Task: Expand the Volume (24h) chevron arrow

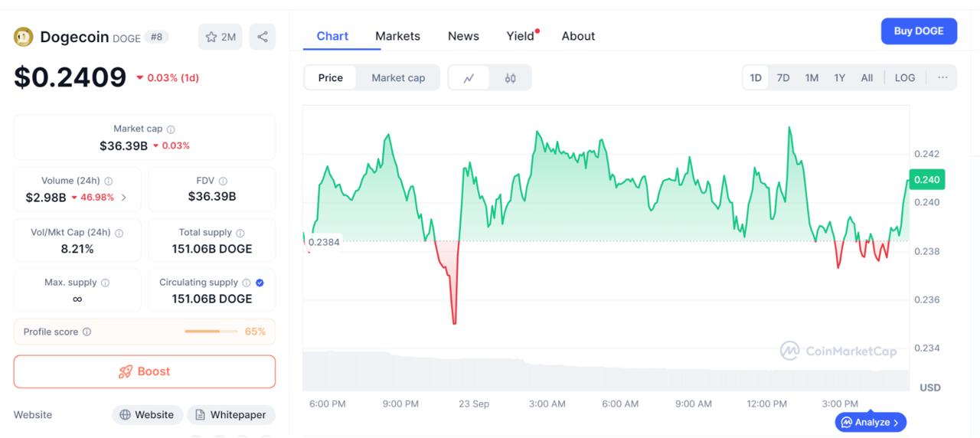Action: [x=124, y=198]
